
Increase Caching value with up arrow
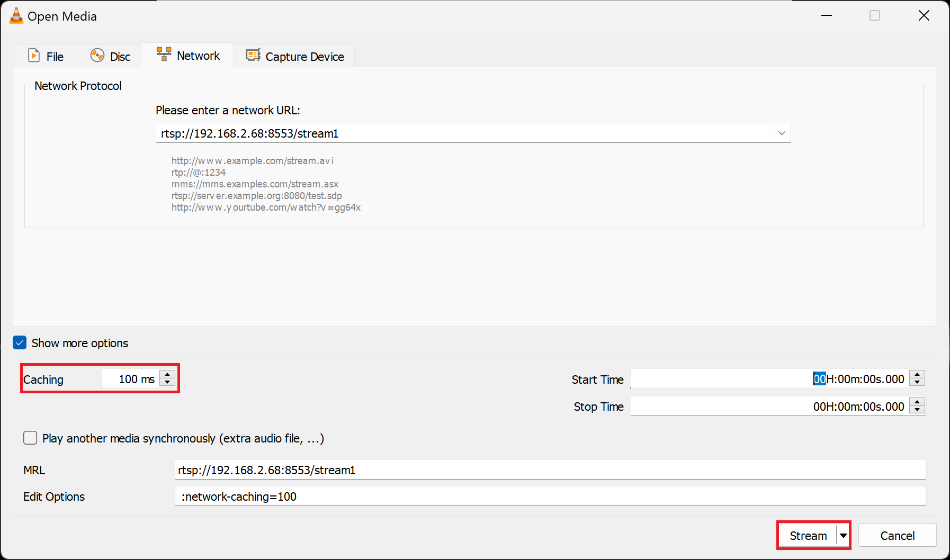tap(167, 374)
